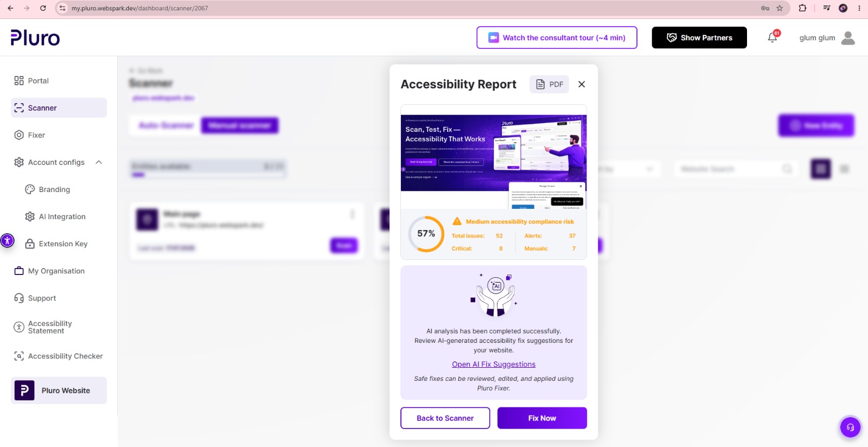Click the Chrome profile avatar

click(x=843, y=8)
